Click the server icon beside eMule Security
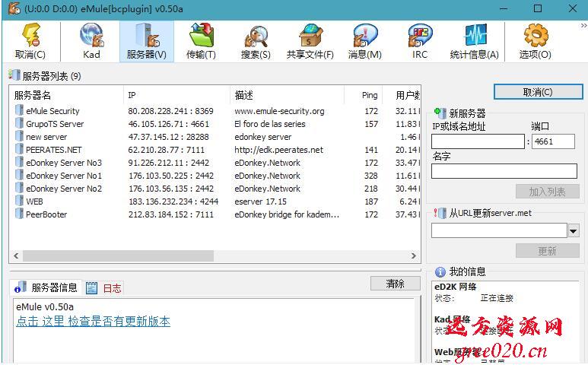This screenshot has height=365, width=588. [x=19, y=110]
